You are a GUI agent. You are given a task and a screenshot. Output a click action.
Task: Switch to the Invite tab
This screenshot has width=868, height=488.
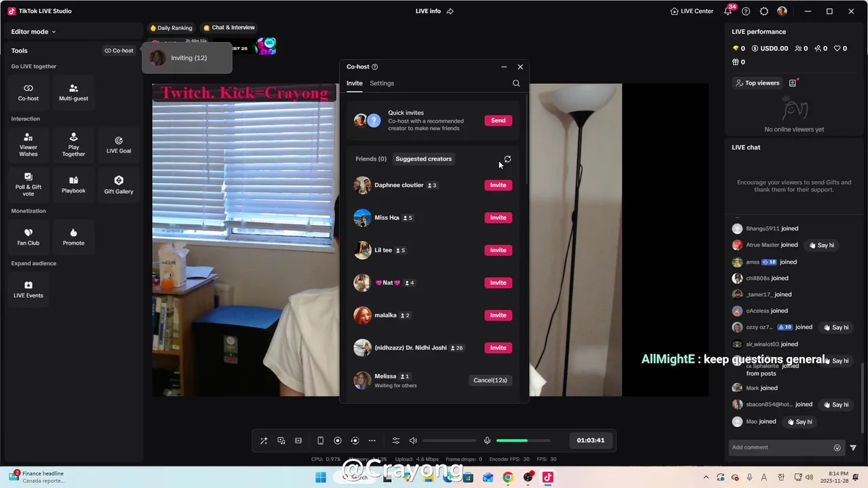354,83
